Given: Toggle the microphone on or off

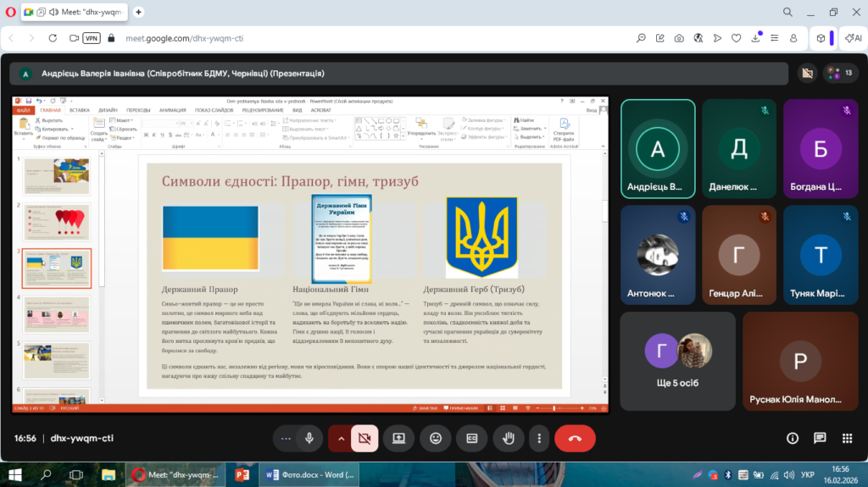Looking at the screenshot, I should click(x=310, y=438).
